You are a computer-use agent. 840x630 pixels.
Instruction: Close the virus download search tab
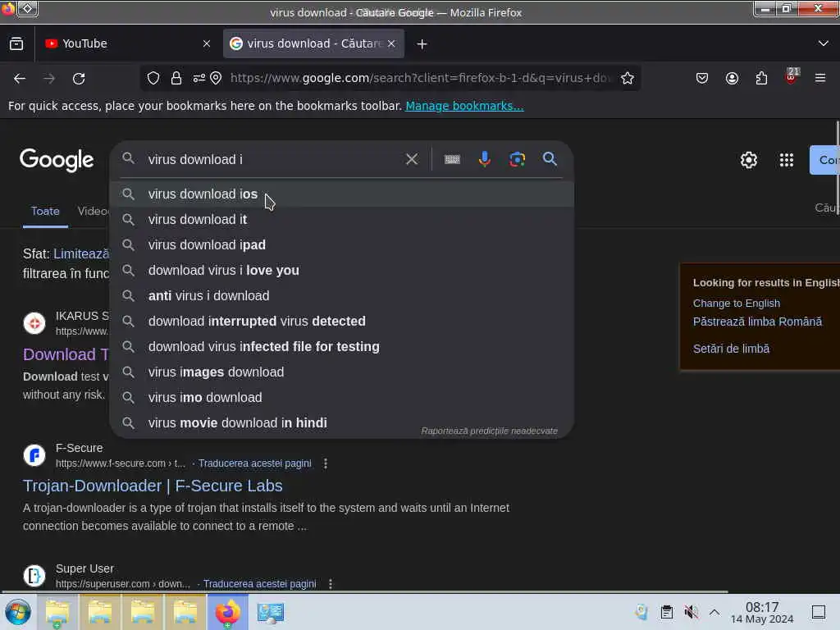pos(391,44)
